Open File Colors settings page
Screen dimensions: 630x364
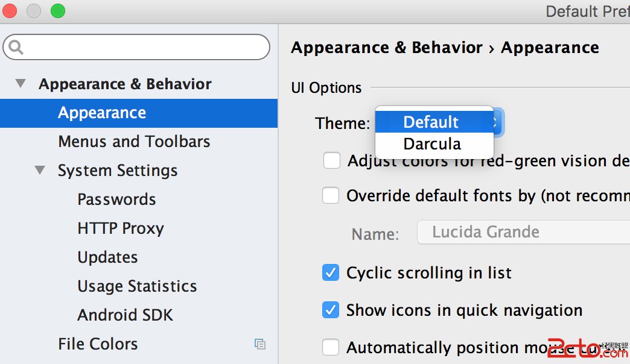pos(98,344)
